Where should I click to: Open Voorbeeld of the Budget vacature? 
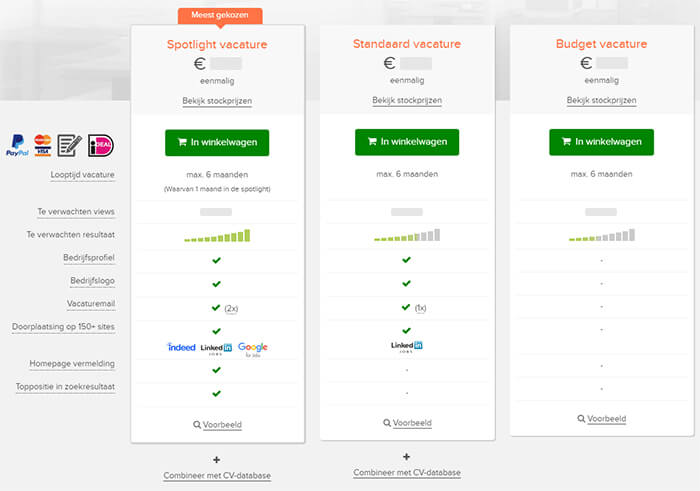[602, 419]
